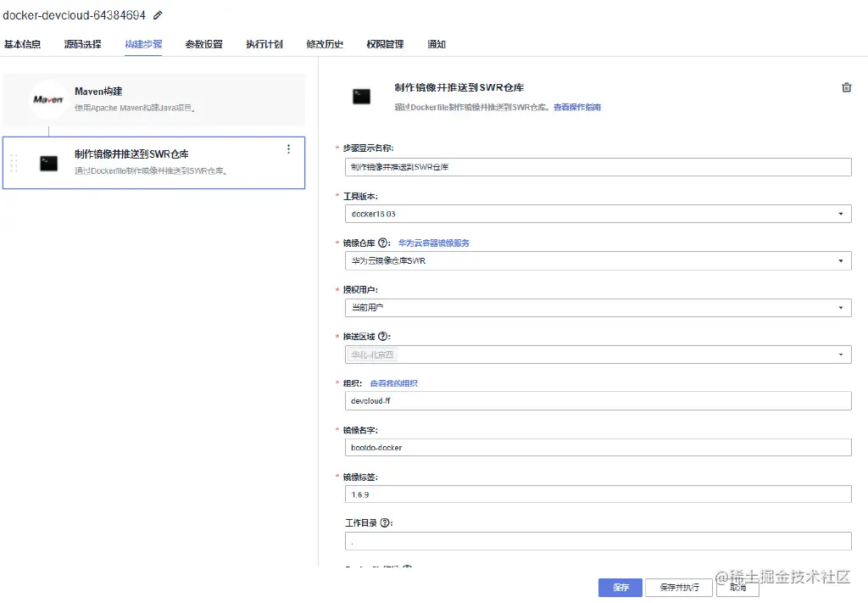868x603 pixels.
Task: Select the 制作镜像并推送到SWR仓库 step card
Action: 154,163
